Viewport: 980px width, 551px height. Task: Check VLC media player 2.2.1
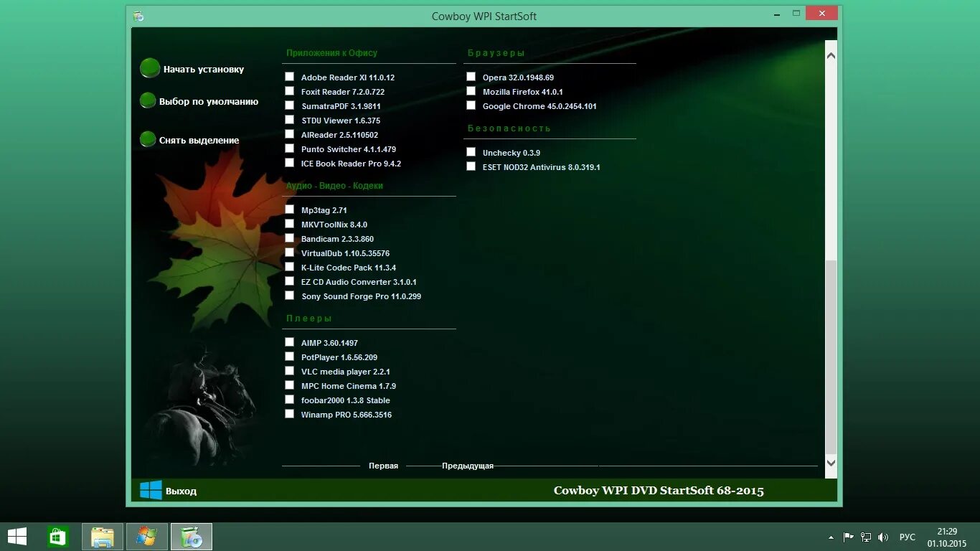[290, 371]
